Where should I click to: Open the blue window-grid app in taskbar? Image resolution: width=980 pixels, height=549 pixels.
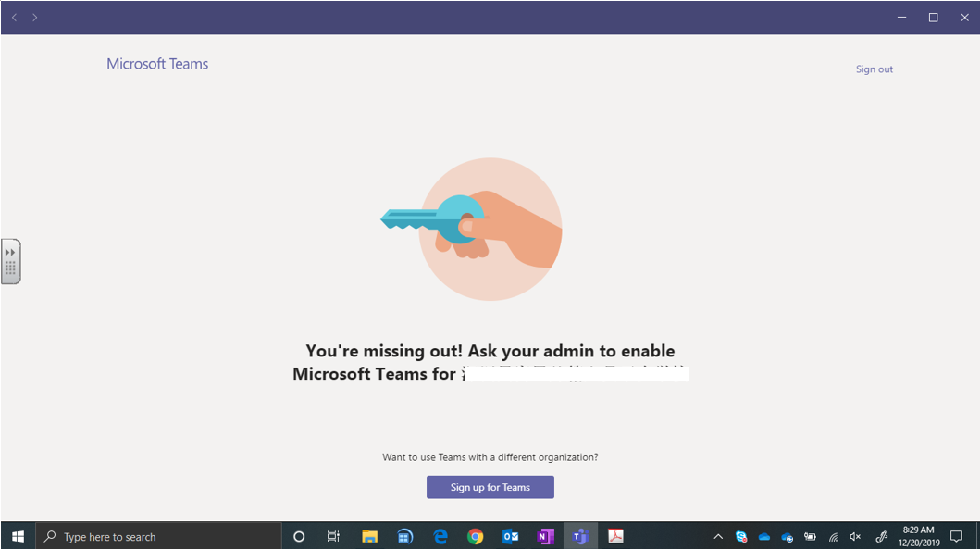click(x=405, y=536)
